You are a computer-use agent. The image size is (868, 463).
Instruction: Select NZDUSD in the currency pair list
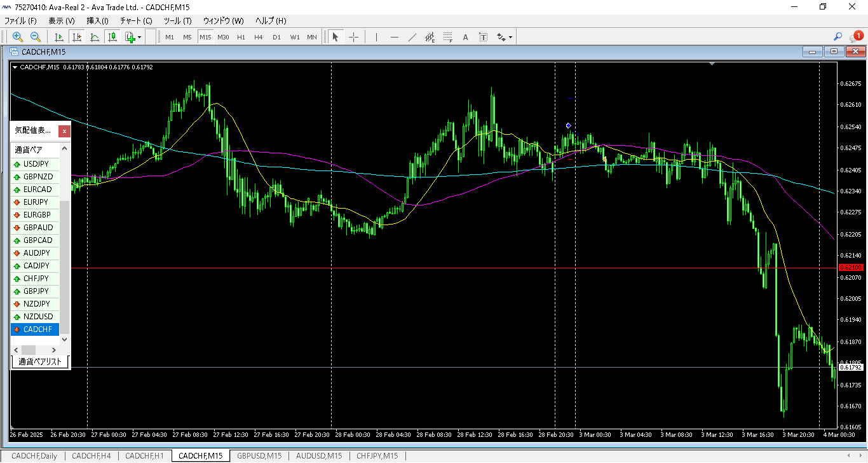[36, 317]
